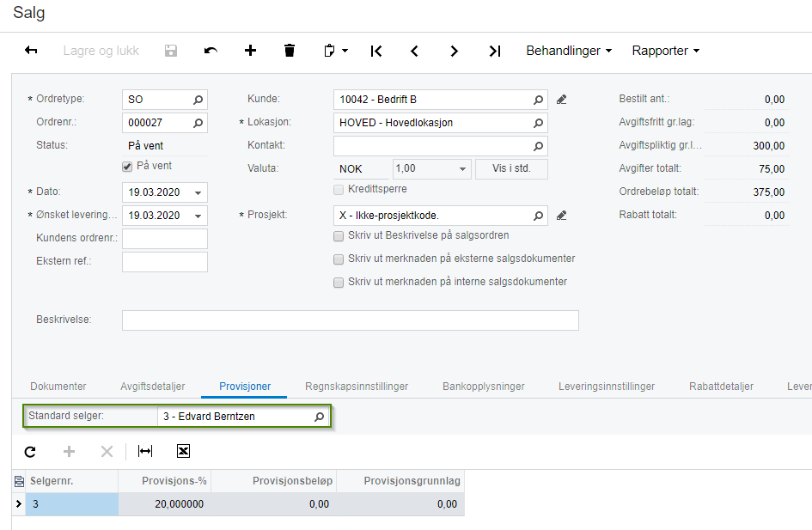
Task: Open the Behandlinger dropdown menu
Action: point(569,51)
